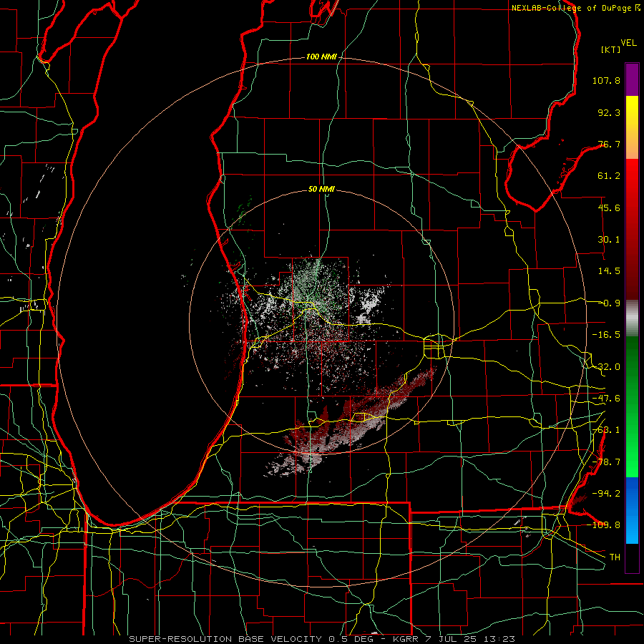Click the VEL legend heading
644x644 pixels.
pyautogui.click(x=628, y=43)
